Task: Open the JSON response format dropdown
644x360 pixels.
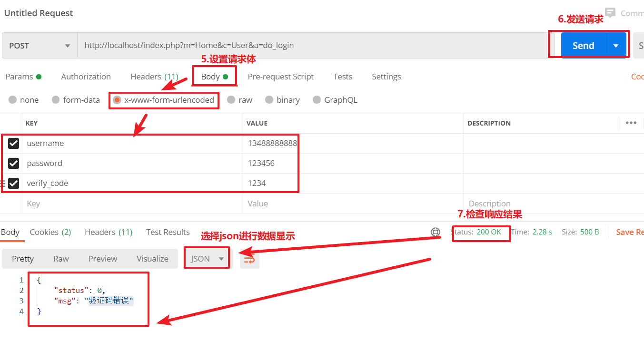Action: pyautogui.click(x=207, y=259)
